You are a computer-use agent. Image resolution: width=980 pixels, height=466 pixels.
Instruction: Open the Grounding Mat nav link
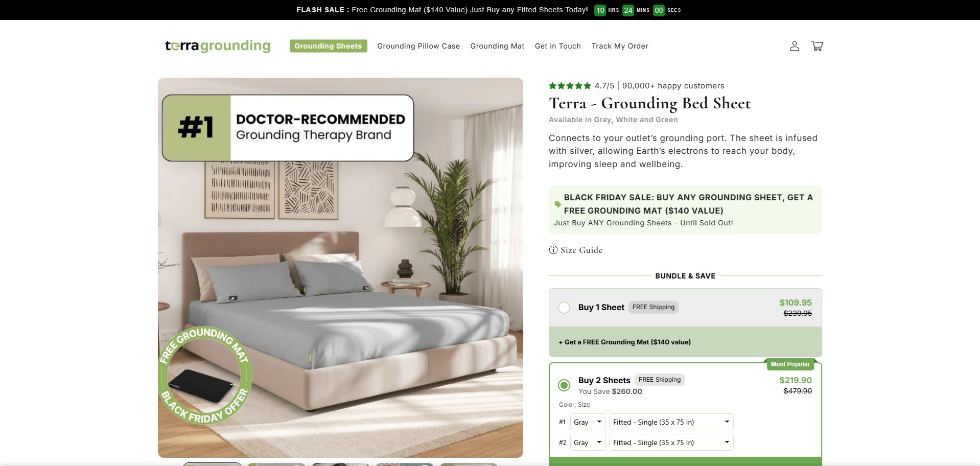click(497, 46)
